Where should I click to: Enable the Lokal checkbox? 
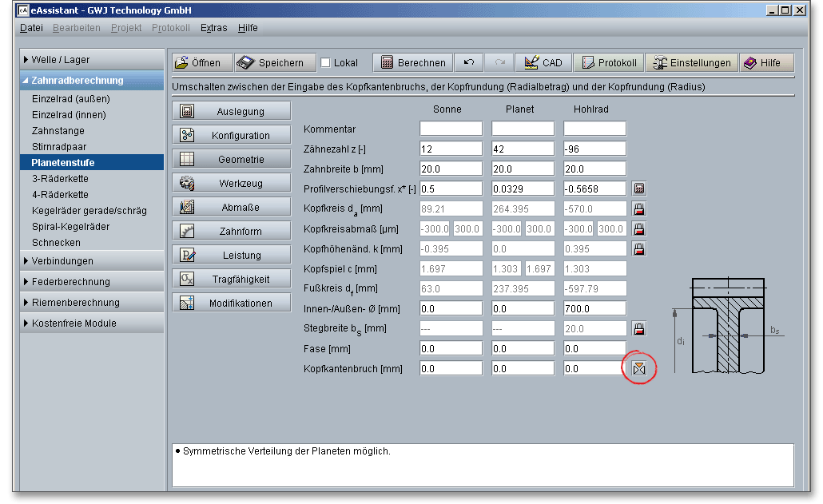[326, 63]
